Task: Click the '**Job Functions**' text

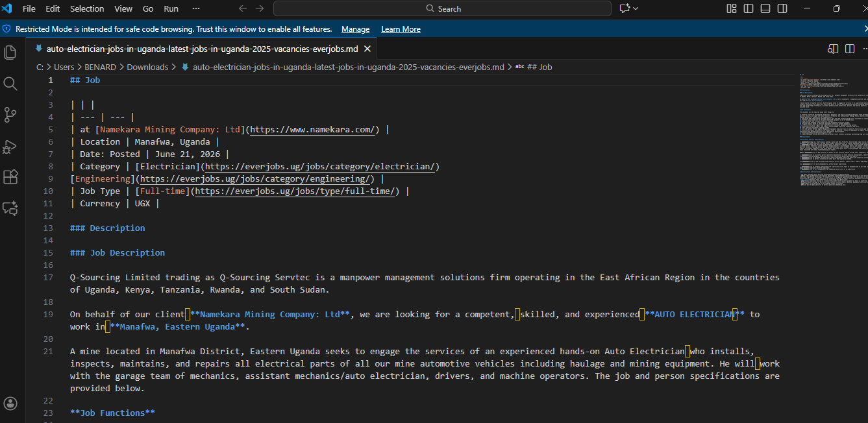Action: (112, 413)
